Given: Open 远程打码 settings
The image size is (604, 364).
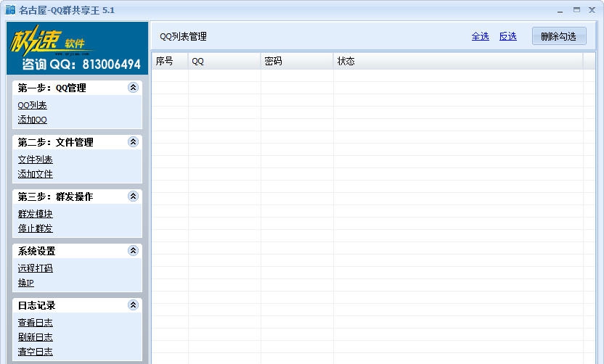Looking at the screenshot, I should coord(35,268).
